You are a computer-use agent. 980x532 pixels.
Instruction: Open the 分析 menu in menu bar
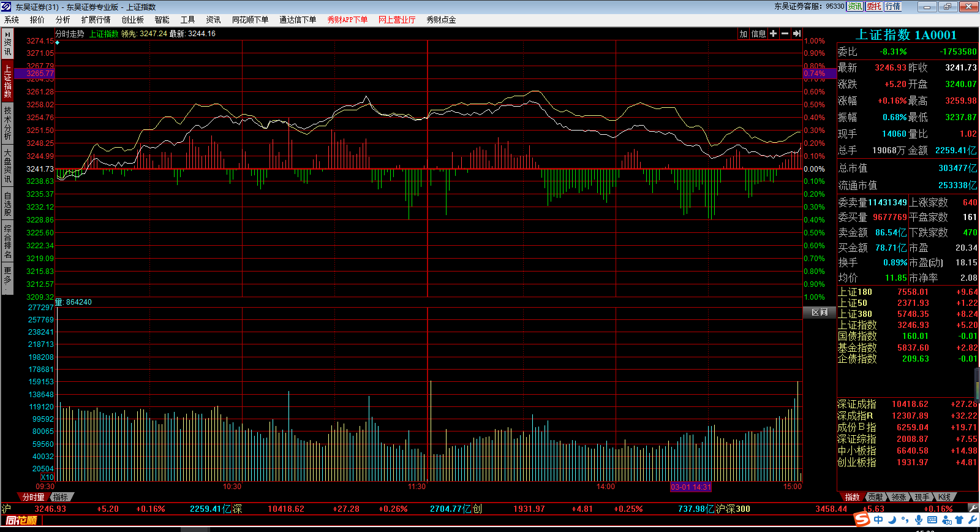(62, 20)
